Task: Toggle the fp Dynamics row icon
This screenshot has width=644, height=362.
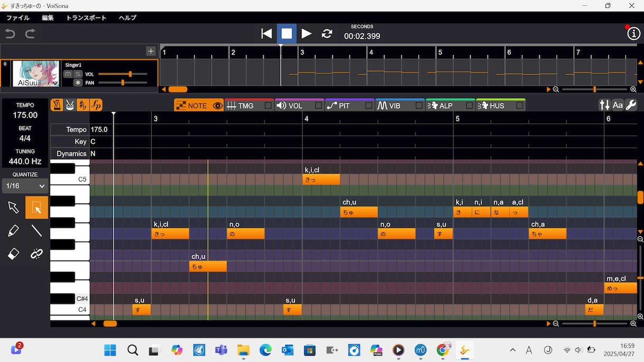Action: [x=96, y=105]
